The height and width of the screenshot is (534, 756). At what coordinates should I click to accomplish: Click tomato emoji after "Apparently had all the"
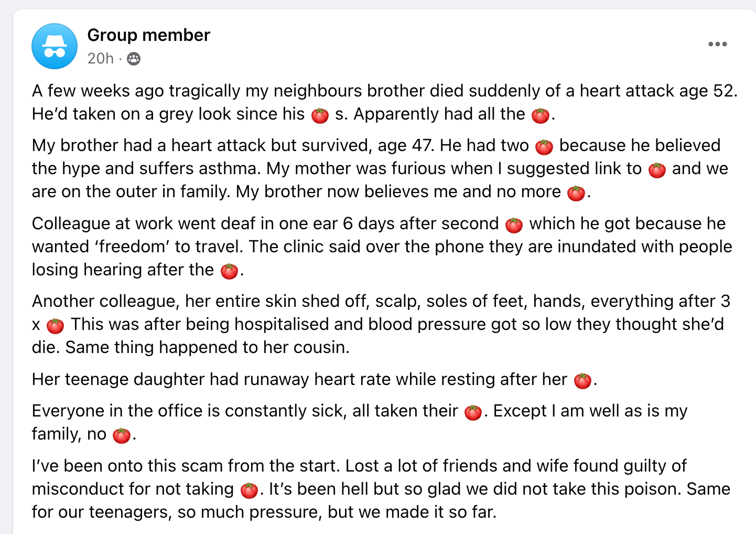[x=541, y=115]
